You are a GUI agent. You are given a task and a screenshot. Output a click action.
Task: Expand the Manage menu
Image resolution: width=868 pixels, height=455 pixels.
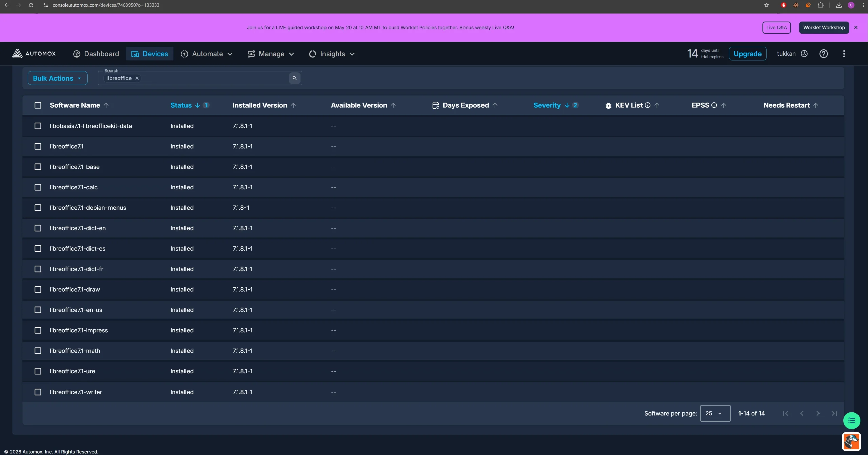(271, 54)
